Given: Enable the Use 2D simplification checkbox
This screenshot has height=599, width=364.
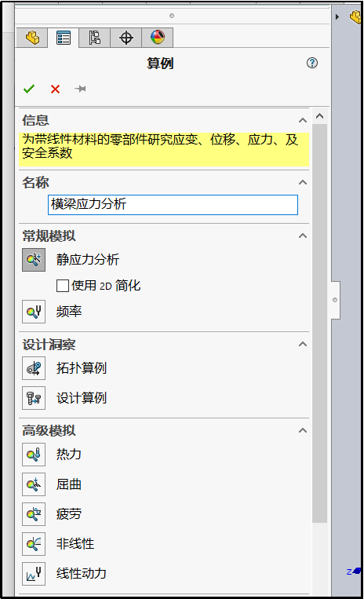Looking at the screenshot, I should tap(63, 286).
